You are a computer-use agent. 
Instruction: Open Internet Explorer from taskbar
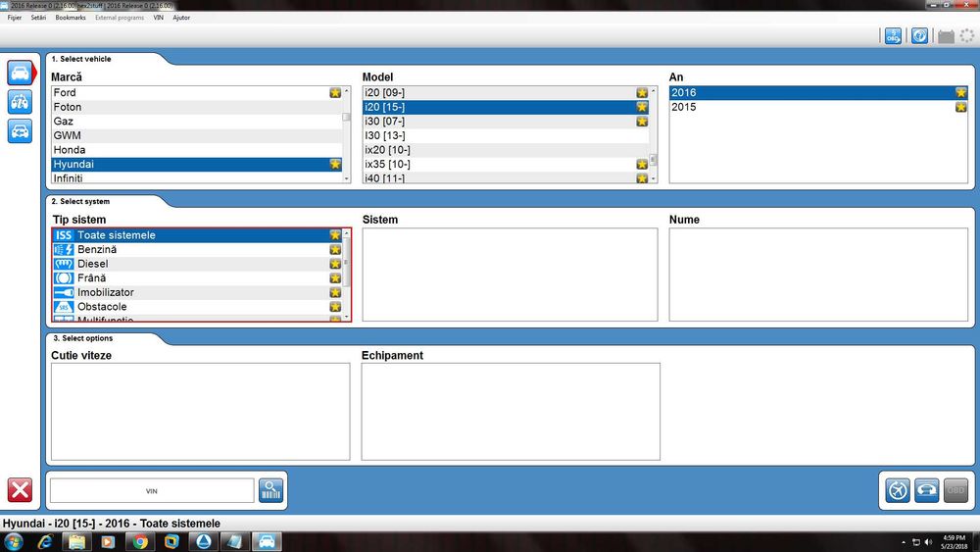(x=44, y=541)
